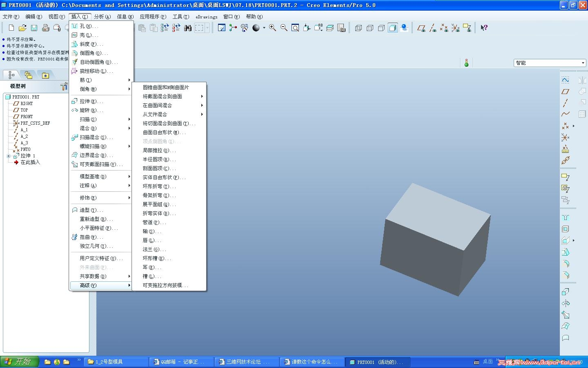The image size is (588, 368).
Task: Select the Wireframe display icon
Action: 359,28
